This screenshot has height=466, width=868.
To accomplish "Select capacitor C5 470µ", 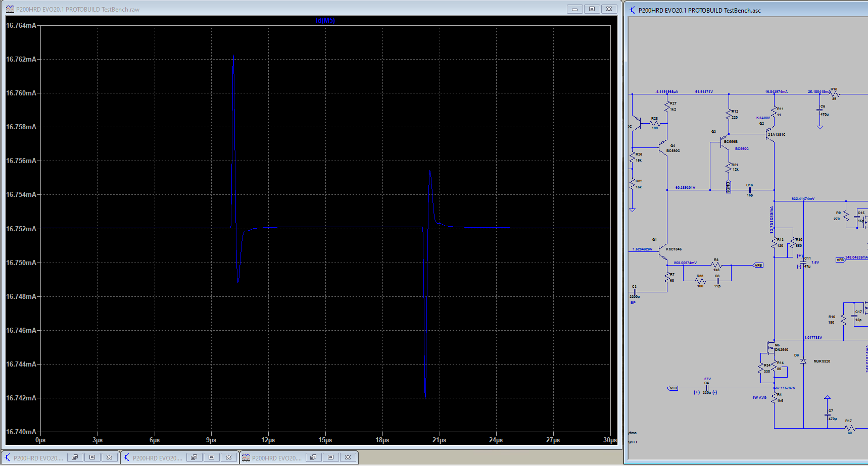I will point(819,110).
